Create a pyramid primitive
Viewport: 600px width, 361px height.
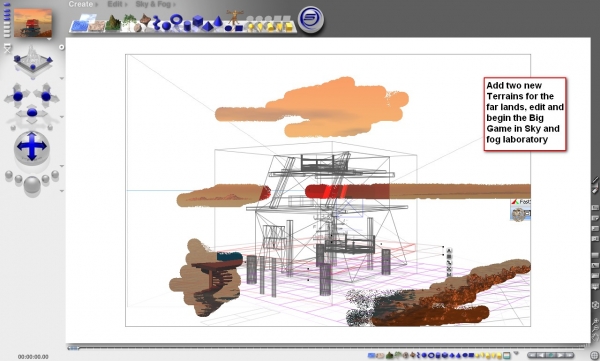coord(207,26)
